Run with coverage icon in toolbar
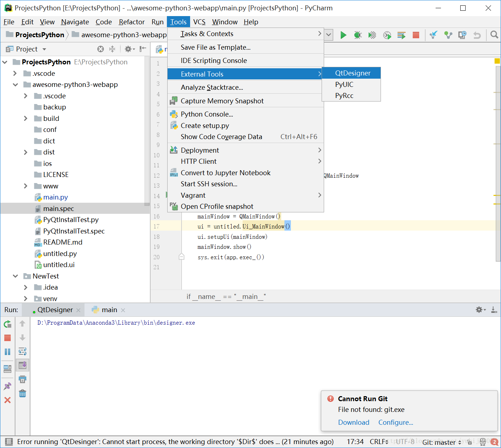This screenshot has width=501, height=448. [372, 35]
